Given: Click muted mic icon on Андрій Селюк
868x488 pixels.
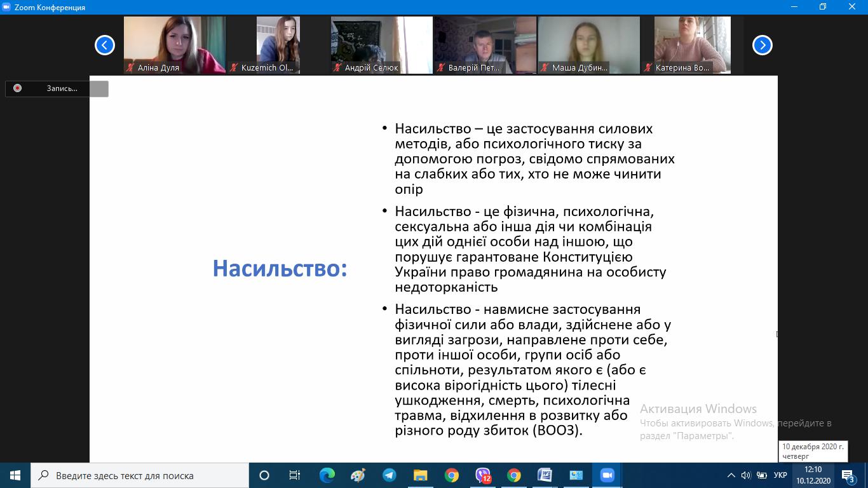Looking at the screenshot, I should tap(337, 68).
